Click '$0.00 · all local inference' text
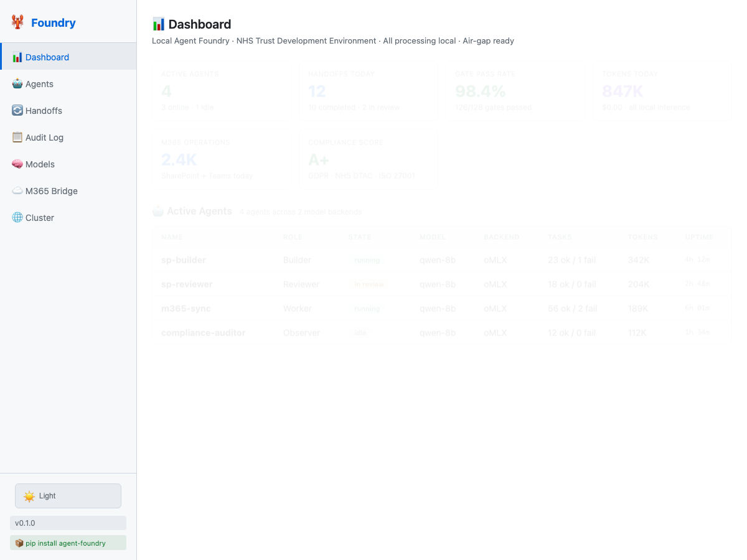747x560 pixels. 646,108
